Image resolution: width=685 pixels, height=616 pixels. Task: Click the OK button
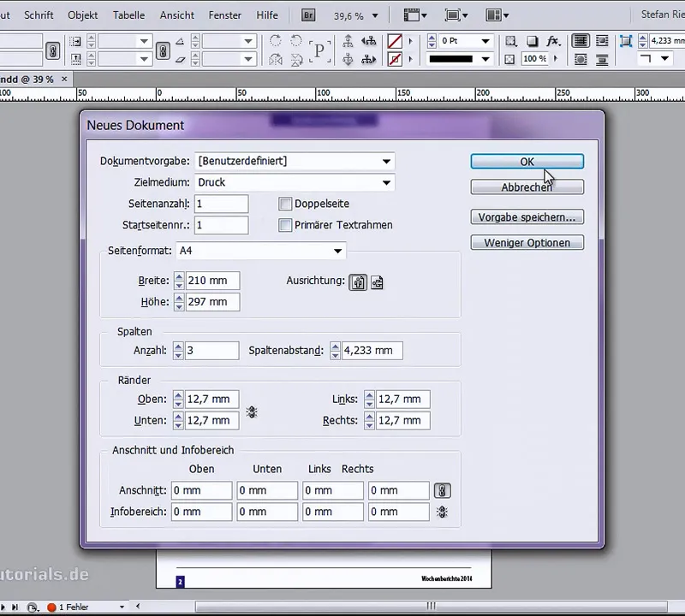(x=527, y=162)
